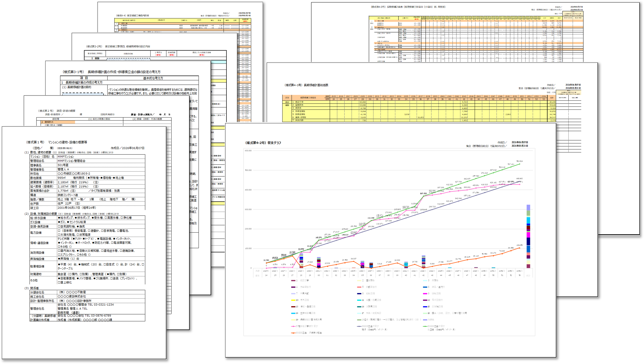Click the 昇降機 checkbox in 昇降機設備 row
Image resolution: width=644 pixels, height=364 pixels.
click(59, 259)
